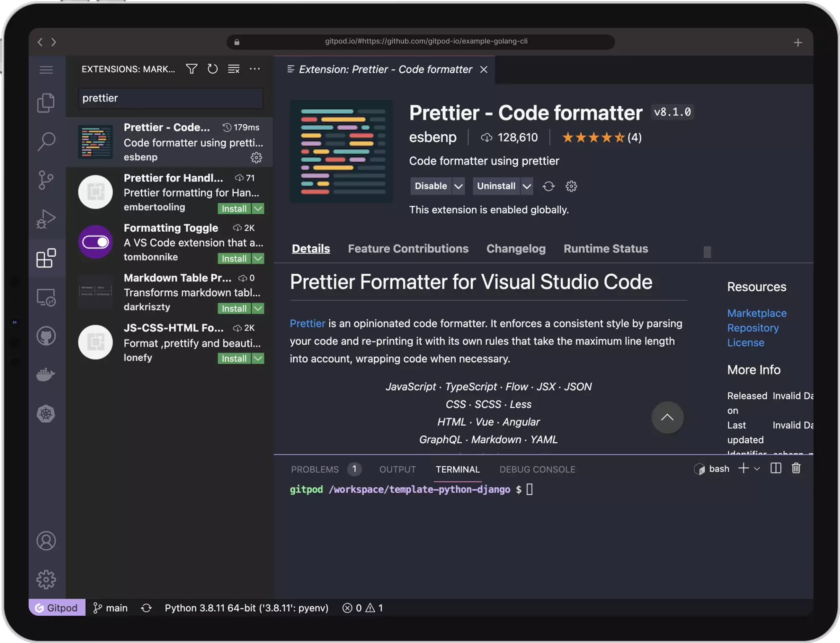840x643 pixels.
Task: Click the Gitpod status bar button
Action: [57, 608]
